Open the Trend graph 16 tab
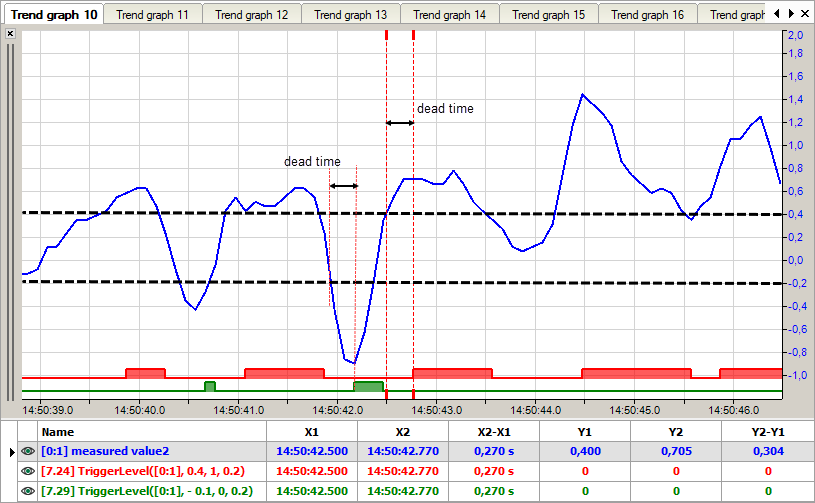Viewport: 815px width, 503px height. 647,15
